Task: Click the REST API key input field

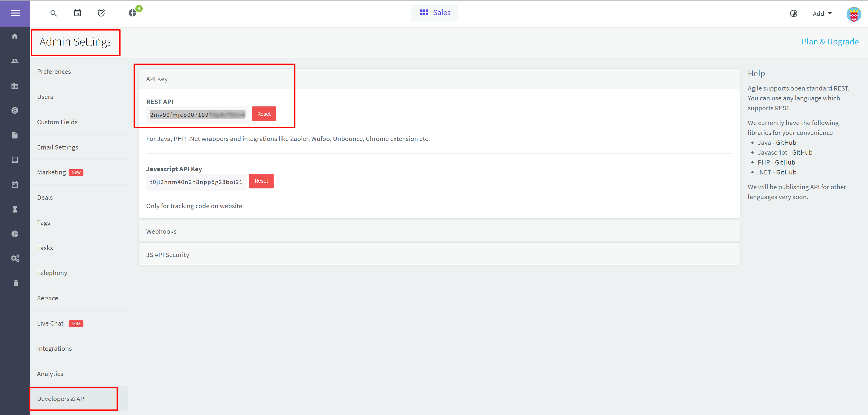Action: click(196, 114)
